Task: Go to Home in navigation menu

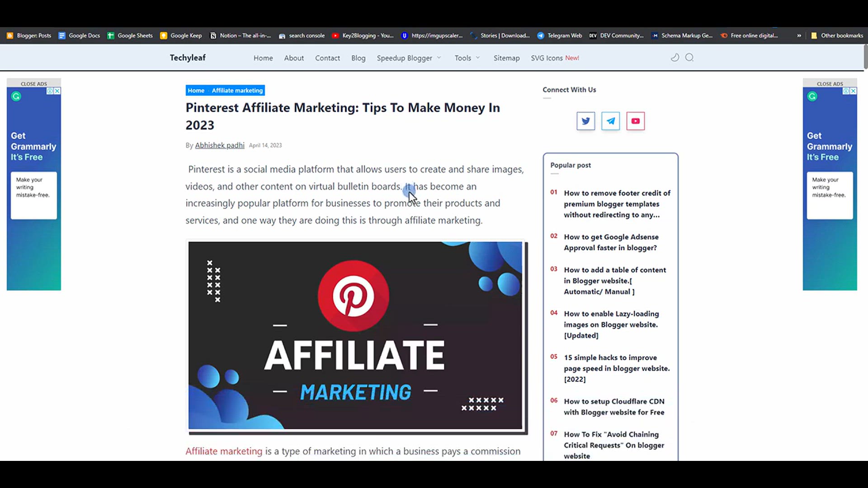Action: (x=263, y=58)
